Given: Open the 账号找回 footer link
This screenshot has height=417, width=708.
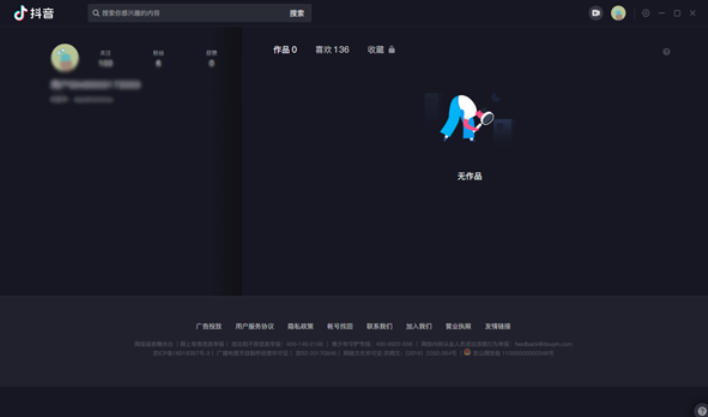Looking at the screenshot, I should click(340, 326).
